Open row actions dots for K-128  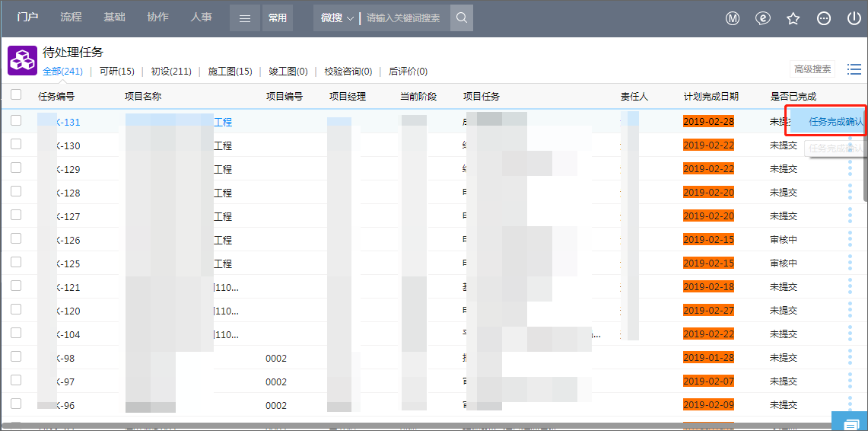pyautogui.click(x=851, y=193)
